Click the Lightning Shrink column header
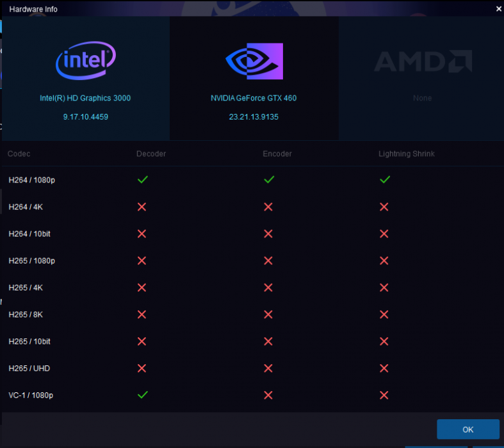Viewport: 504px width, 448px height. [x=407, y=154]
